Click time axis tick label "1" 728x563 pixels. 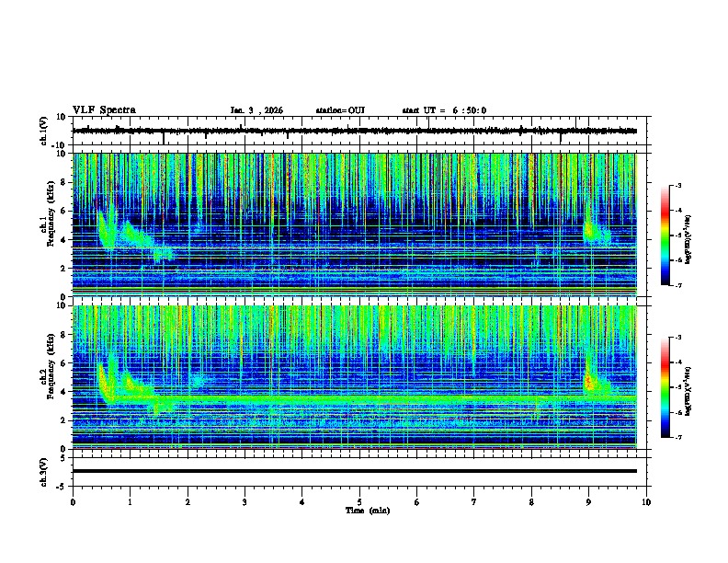(130, 501)
